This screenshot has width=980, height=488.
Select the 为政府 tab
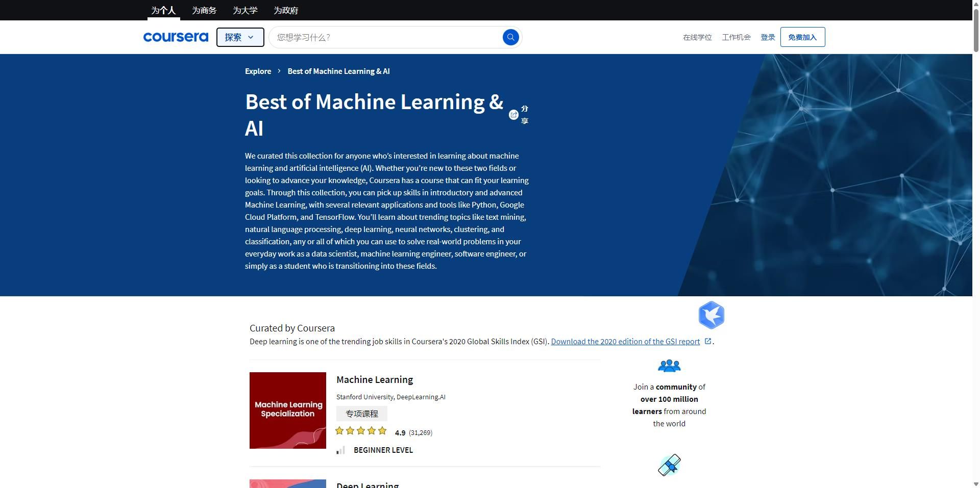click(x=286, y=10)
